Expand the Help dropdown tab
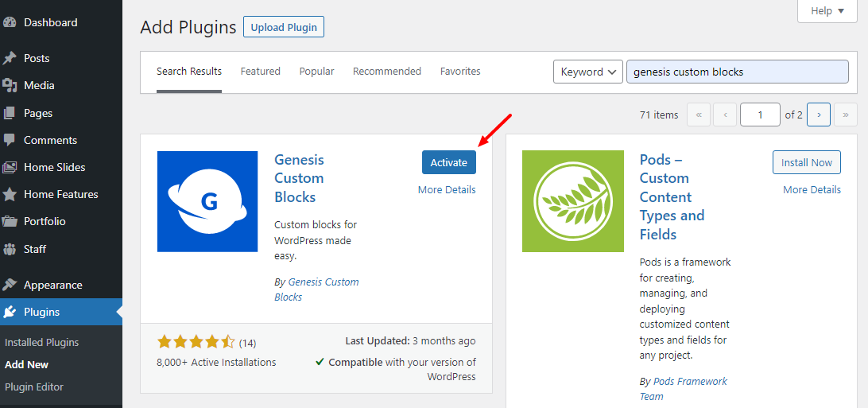Screen dimensions: 868x408 [831, 11]
